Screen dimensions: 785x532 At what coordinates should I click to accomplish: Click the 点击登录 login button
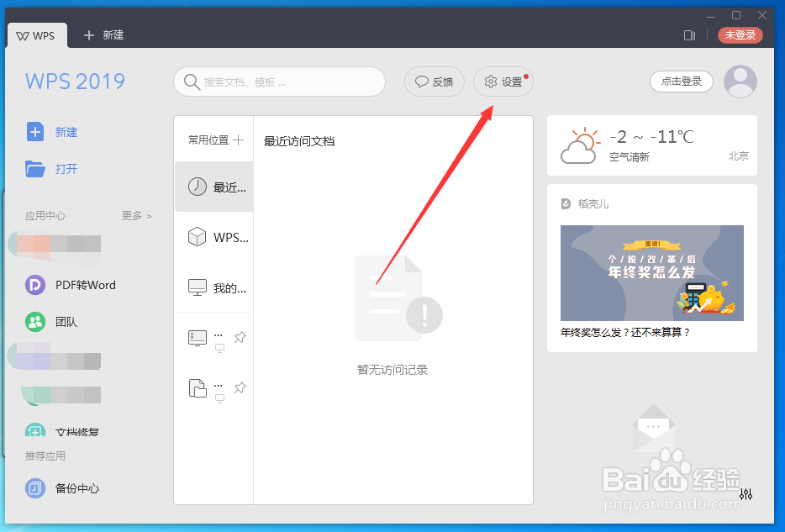coord(682,82)
